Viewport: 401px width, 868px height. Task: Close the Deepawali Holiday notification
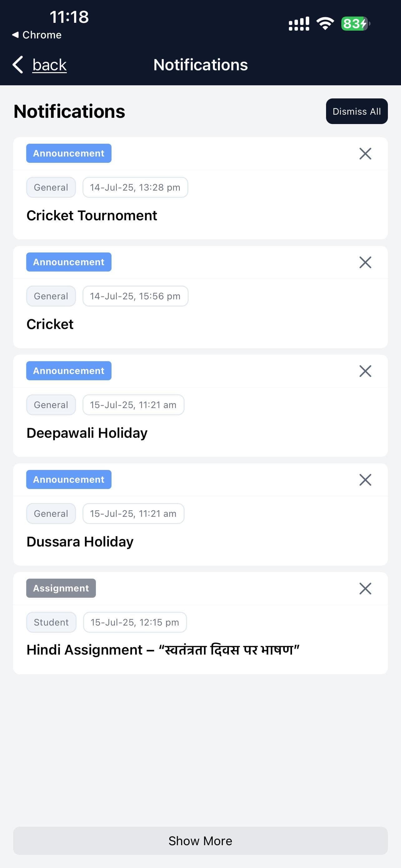point(365,371)
